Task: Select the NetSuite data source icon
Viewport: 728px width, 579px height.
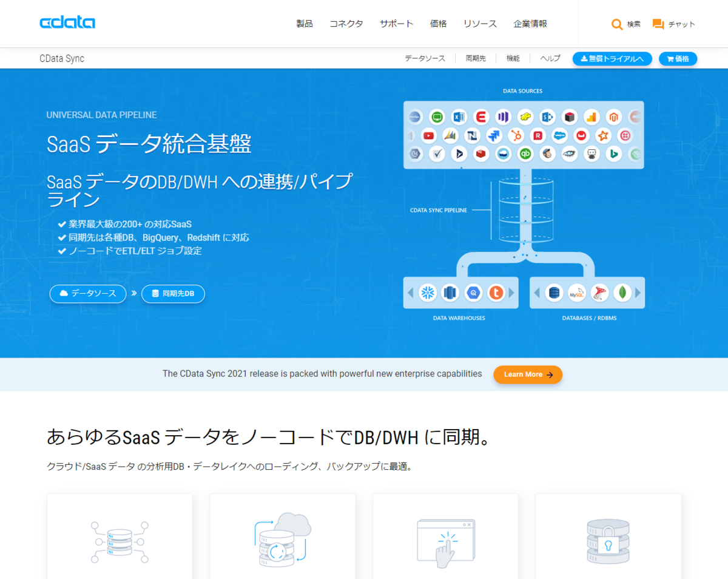Action: pyautogui.click(x=473, y=135)
